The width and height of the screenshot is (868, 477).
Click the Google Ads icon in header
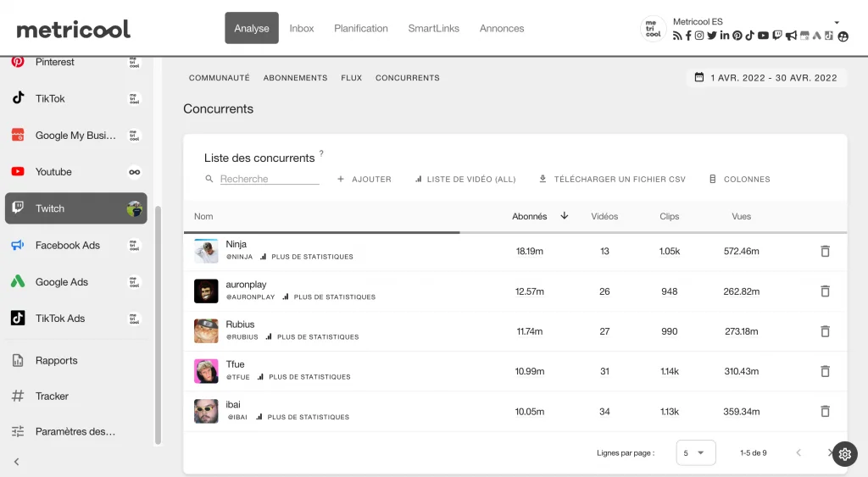817,36
